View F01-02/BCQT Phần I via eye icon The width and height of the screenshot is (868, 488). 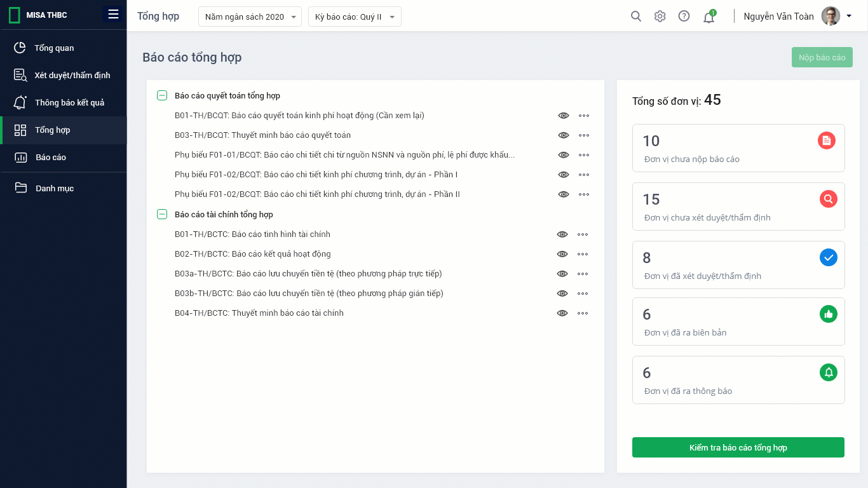563,175
